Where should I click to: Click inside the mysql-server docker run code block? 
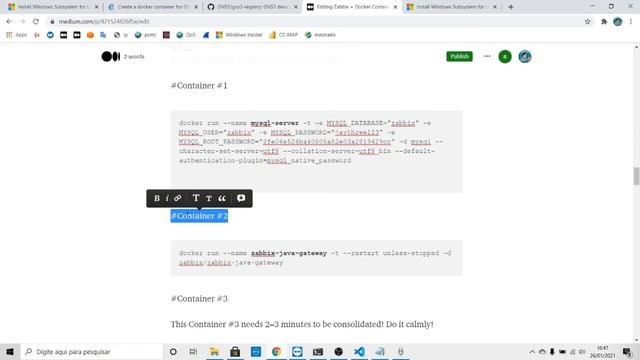click(316, 151)
